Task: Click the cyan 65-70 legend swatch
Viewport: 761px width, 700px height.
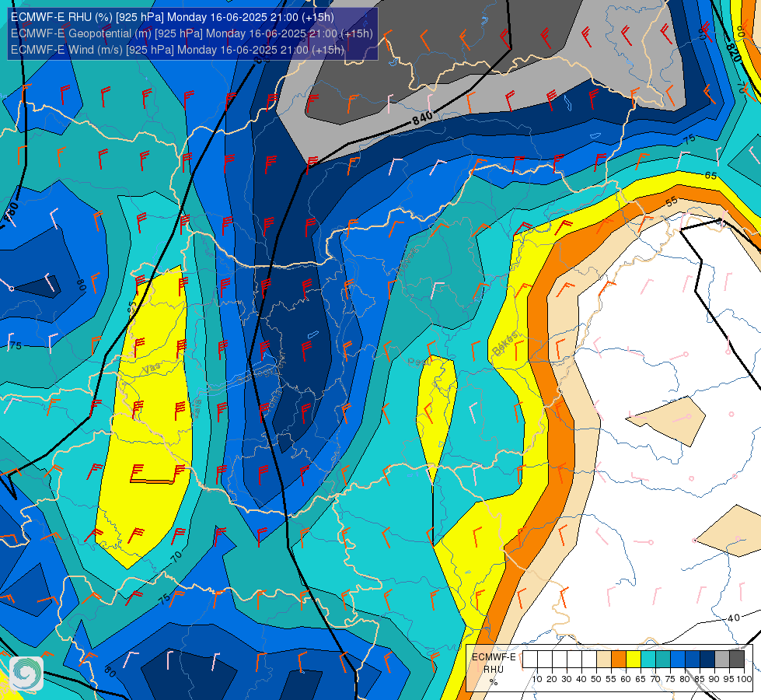Action: 648,660
